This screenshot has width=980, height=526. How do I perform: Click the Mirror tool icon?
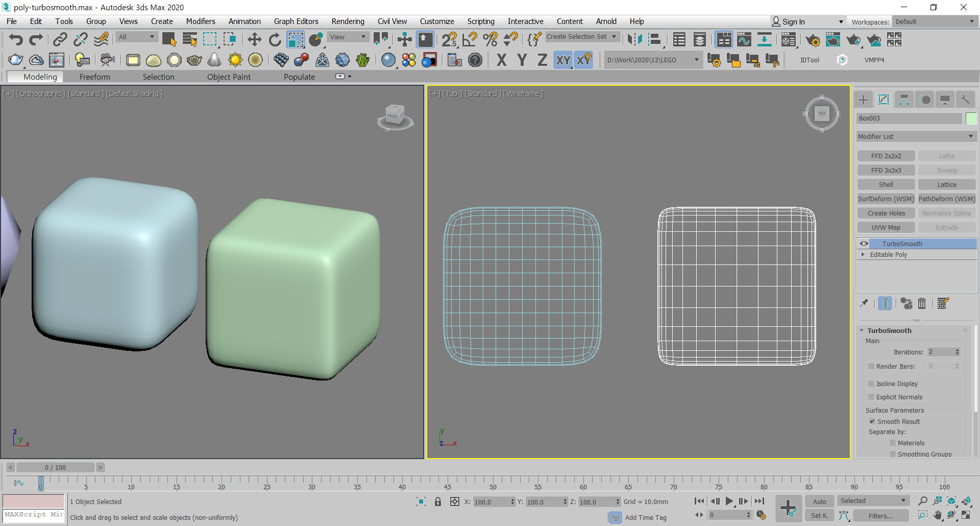click(635, 39)
